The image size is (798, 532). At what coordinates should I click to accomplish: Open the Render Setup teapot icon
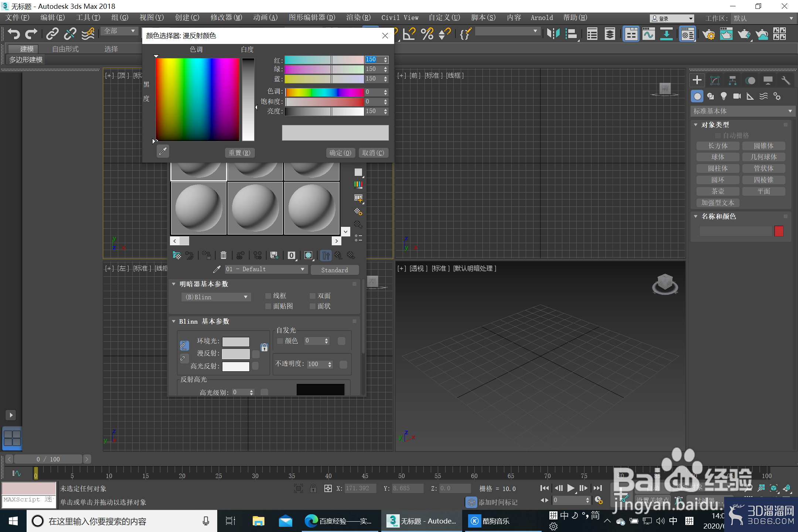pos(709,34)
